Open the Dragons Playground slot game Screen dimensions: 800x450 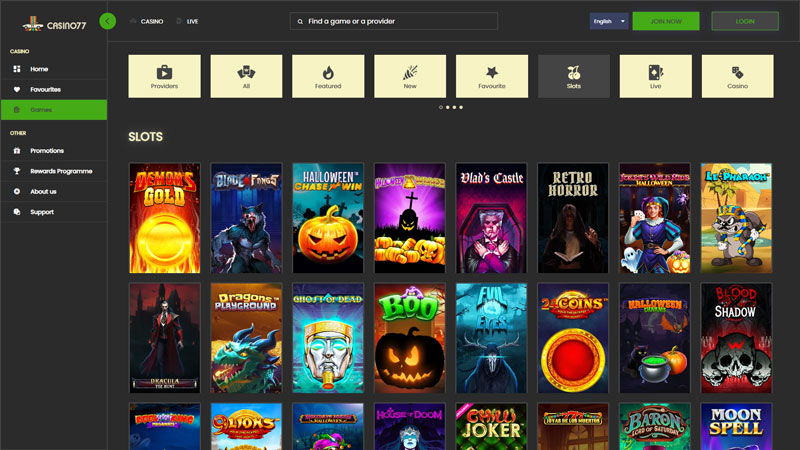(246, 338)
